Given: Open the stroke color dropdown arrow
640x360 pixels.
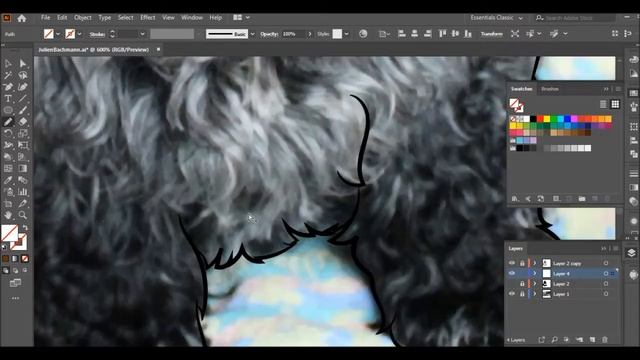Looking at the screenshot, I should [80, 34].
